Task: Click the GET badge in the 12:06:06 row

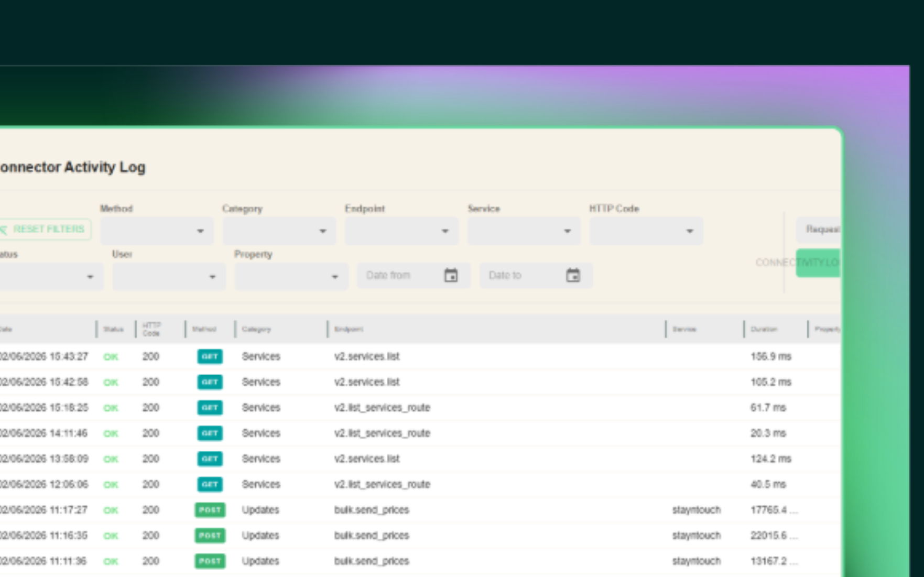Action: [210, 484]
